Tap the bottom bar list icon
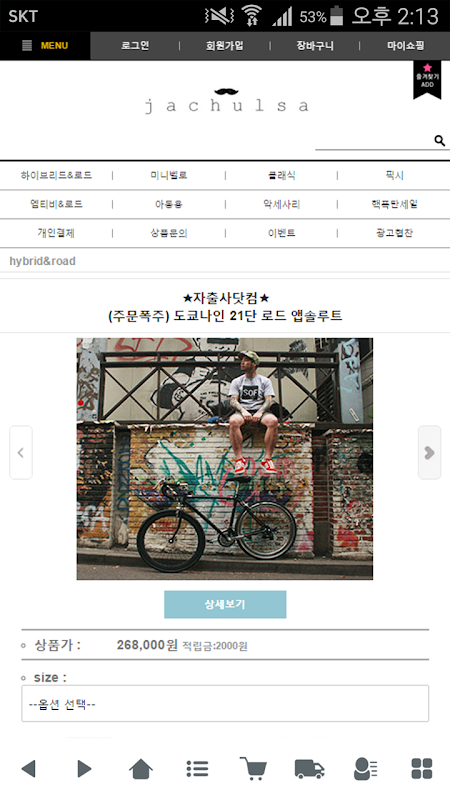 197,768
